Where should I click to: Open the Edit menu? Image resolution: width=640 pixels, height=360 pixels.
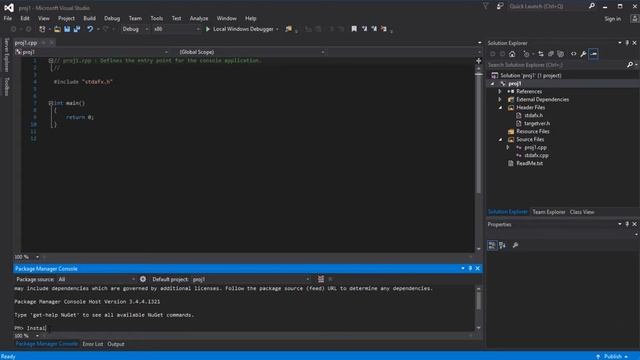(25, 18)
